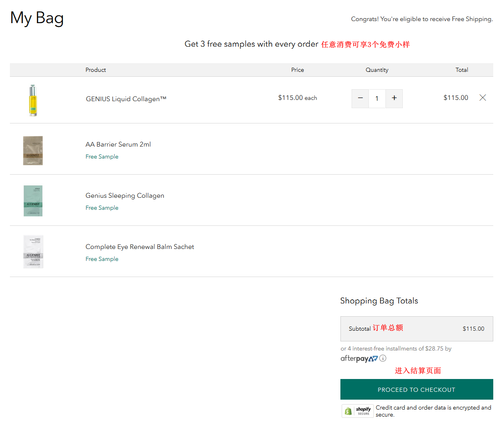Viewport: 504px width, 424px height.
Task: Click Free Sample label under Genius Sleeping Collagen
Action: coord(102,208)
